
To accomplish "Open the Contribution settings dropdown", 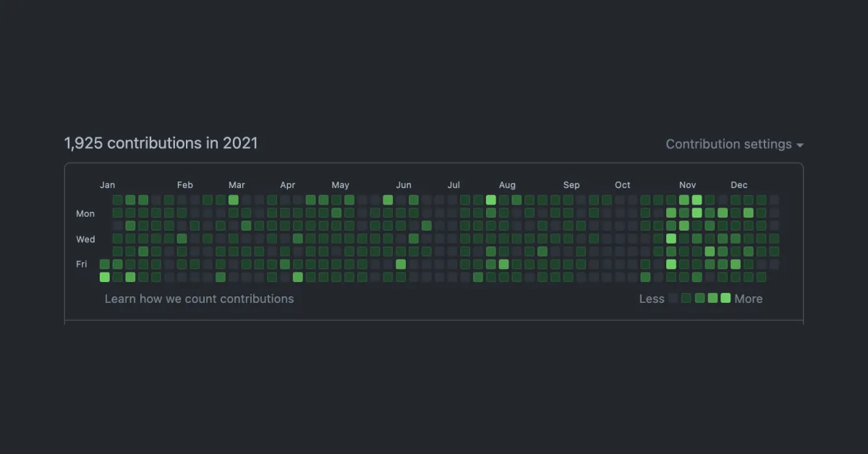I will [734, 144].
